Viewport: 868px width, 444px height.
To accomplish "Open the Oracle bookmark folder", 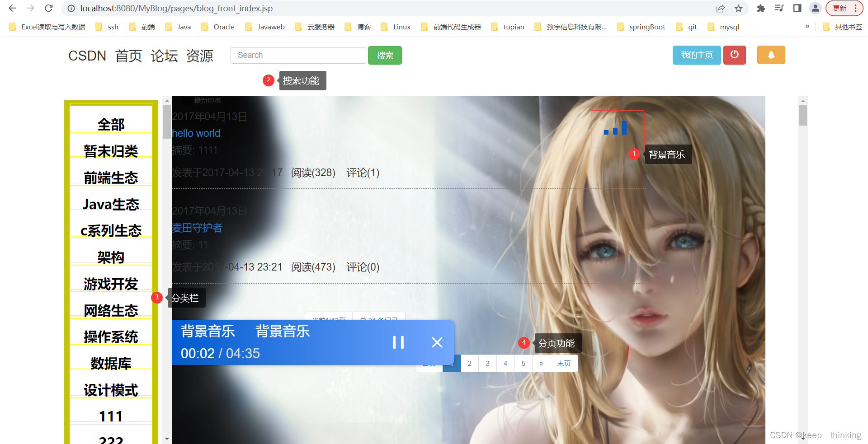I will pos(218,27).
